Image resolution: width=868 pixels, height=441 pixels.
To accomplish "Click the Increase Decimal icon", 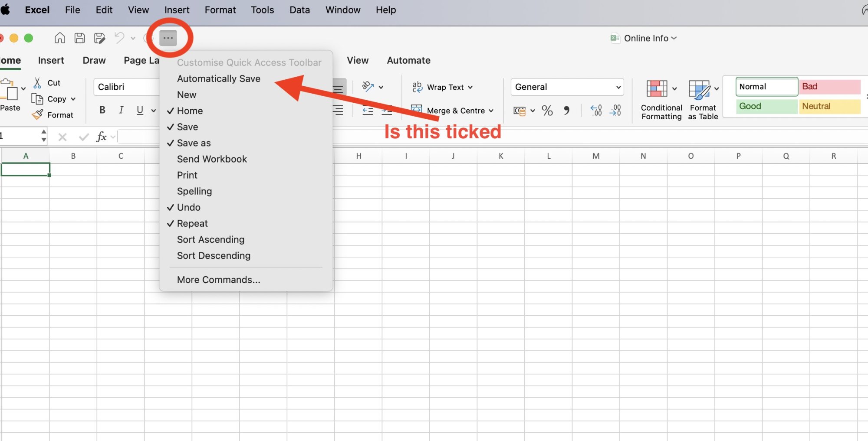I will coord(596,111).
